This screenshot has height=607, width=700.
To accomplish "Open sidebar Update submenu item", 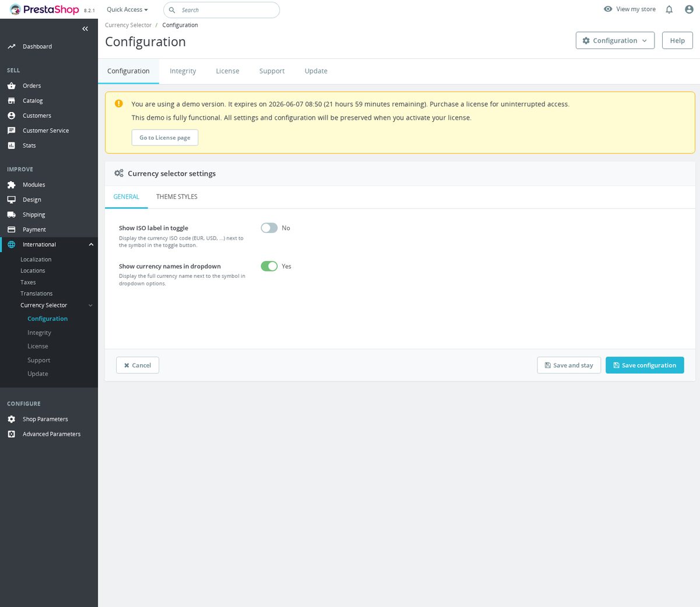I will point(38,374).
